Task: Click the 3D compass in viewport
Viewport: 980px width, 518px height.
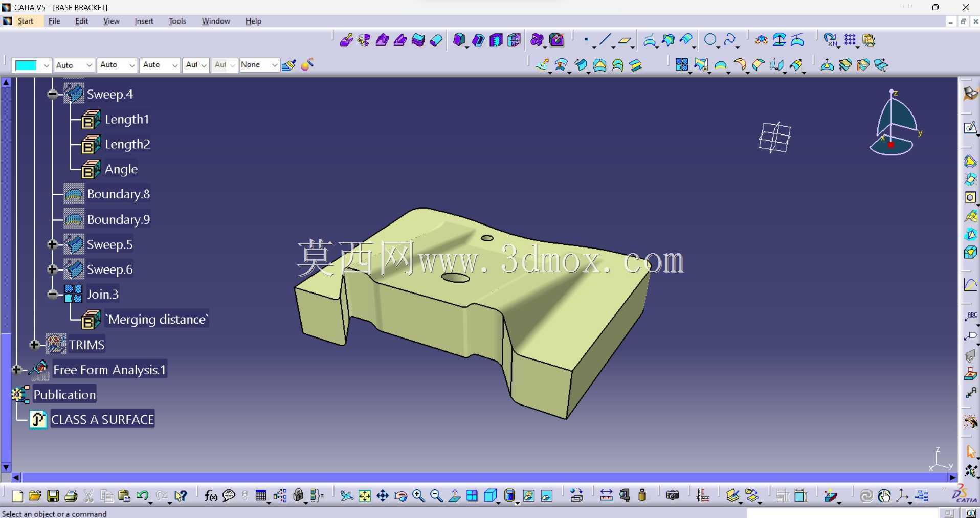Action: click(x=894, y=123)
